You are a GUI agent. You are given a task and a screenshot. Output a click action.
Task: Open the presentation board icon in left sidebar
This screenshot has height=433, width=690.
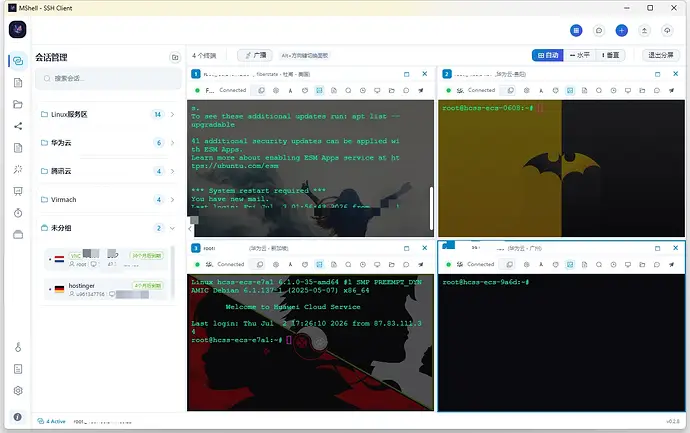tap(18, 191)
